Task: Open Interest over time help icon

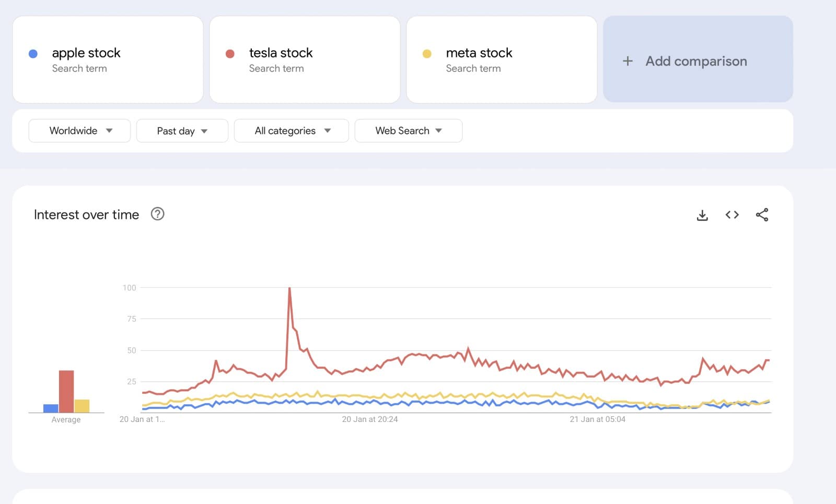Action: tap(157, 214)
